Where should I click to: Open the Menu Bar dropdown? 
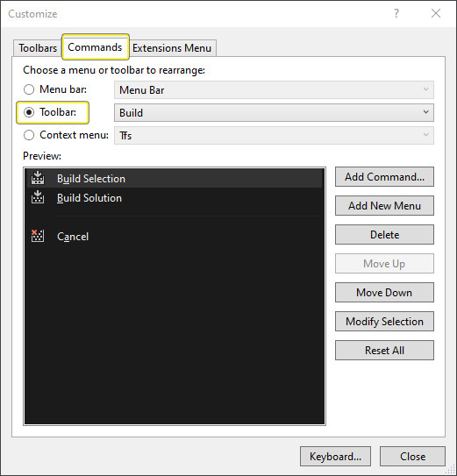[274, 90]
